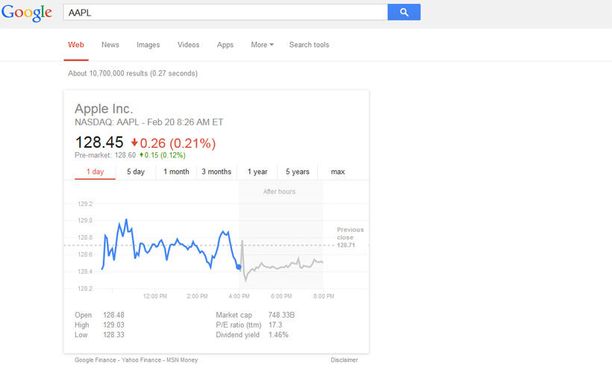Click the blue magnifier search button
This screenshot has width=612, height=373.
click(x=404, y=12)
